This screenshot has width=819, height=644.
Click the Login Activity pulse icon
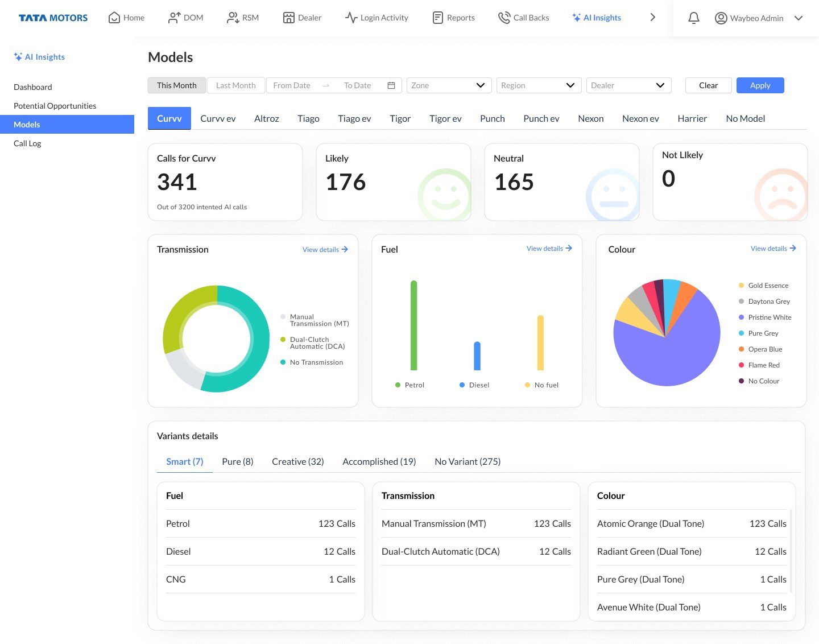click(x=351, y=18)
